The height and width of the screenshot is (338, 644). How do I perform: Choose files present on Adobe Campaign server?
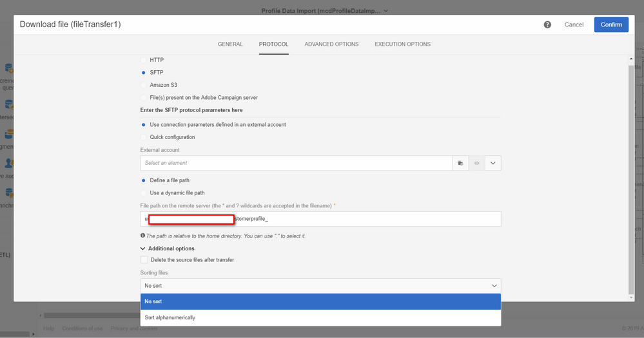click(x=143, y=98)
